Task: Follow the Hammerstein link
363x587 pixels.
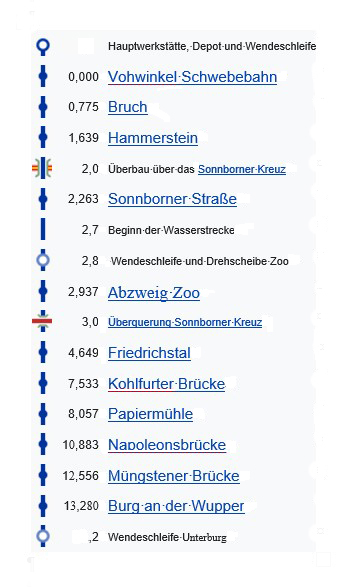Action: 153,138
